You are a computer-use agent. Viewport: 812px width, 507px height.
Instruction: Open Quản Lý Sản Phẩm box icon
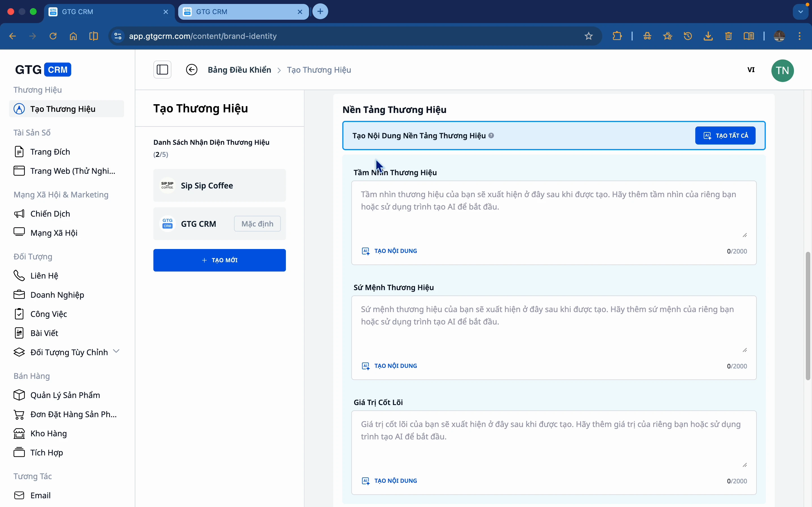pyautogui.click(x=19, y=395)
